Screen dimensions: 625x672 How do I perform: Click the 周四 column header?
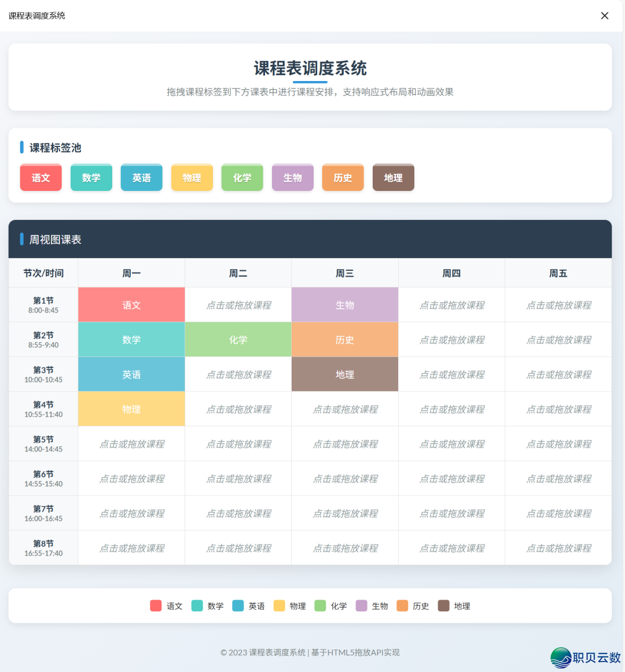click(451, 273)
